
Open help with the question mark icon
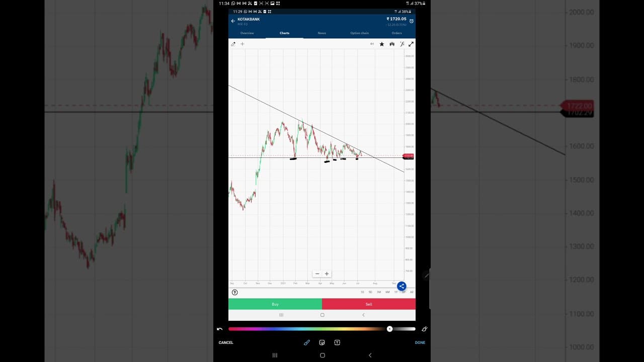234,292
